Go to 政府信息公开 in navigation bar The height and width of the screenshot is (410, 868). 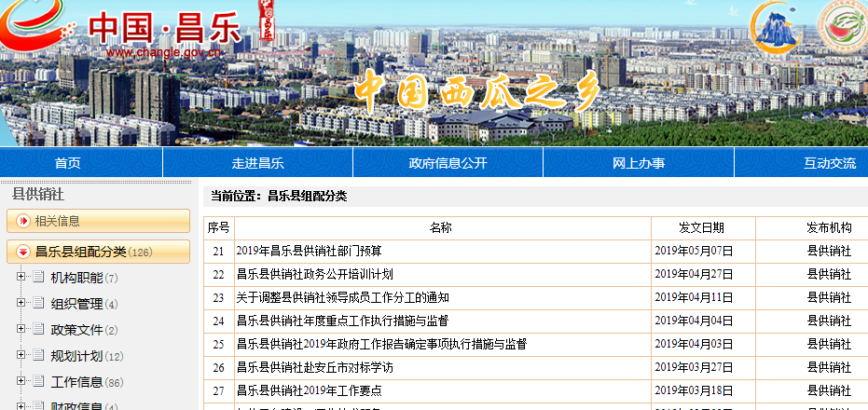point(448,163)
